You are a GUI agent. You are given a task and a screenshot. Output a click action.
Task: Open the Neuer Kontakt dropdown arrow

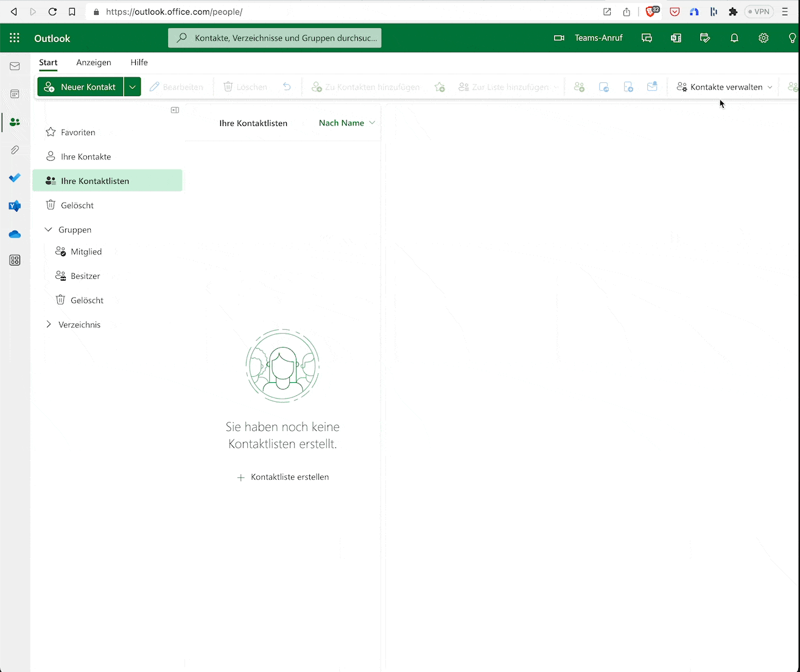click(132, 87)
